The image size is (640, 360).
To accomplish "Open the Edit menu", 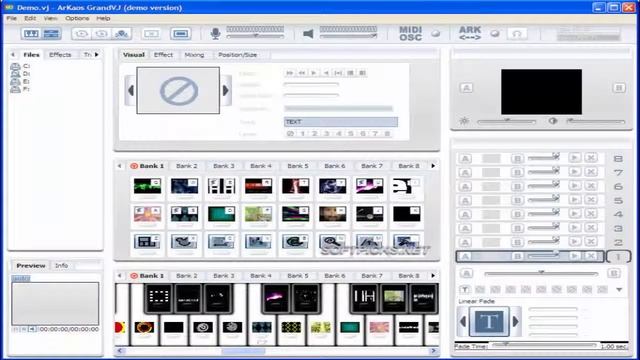I will tap(30, 18).
